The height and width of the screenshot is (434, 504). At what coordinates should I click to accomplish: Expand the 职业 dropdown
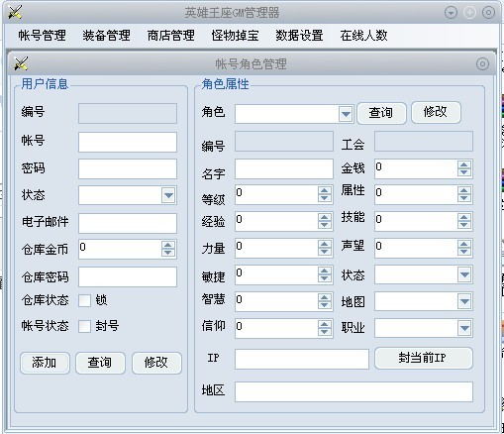(x=464, y=328)
